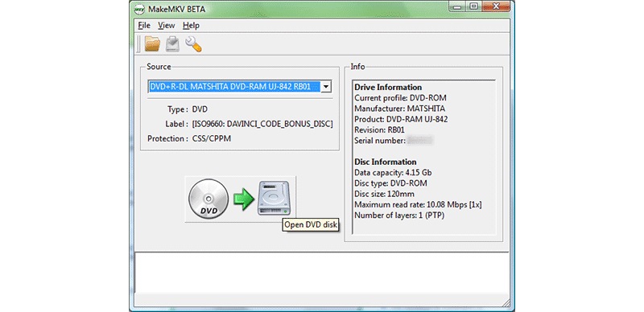This screenshot has width=644, height=312.
Task: Click 'Maximum read rate: 10.08 Mbps' line
Action: pos(418,205)
